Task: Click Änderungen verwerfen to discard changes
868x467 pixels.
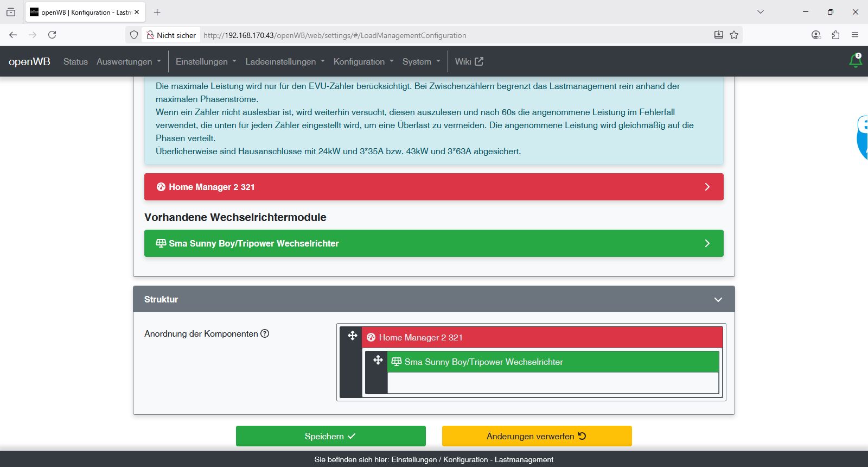Action: click(x=537, y=436)
